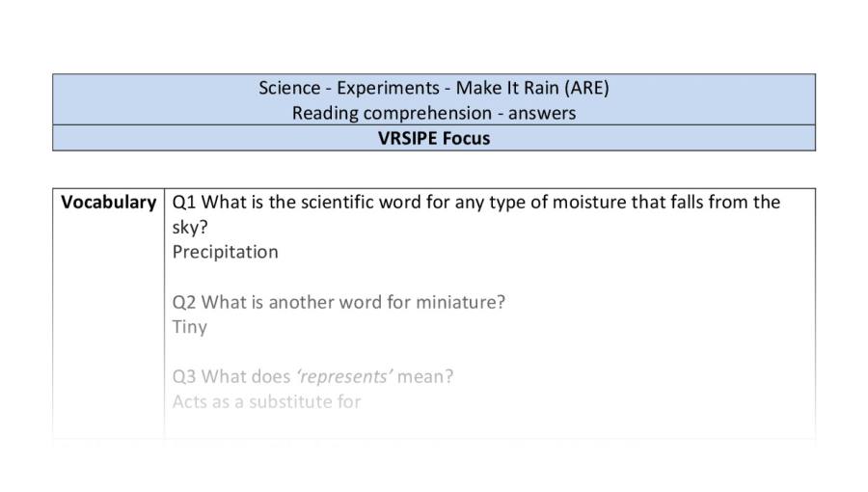The height and width of the screenshot is (492, 868).
Task: Click the word 'answers' in the subtitle
Action: tap(542, 114)
